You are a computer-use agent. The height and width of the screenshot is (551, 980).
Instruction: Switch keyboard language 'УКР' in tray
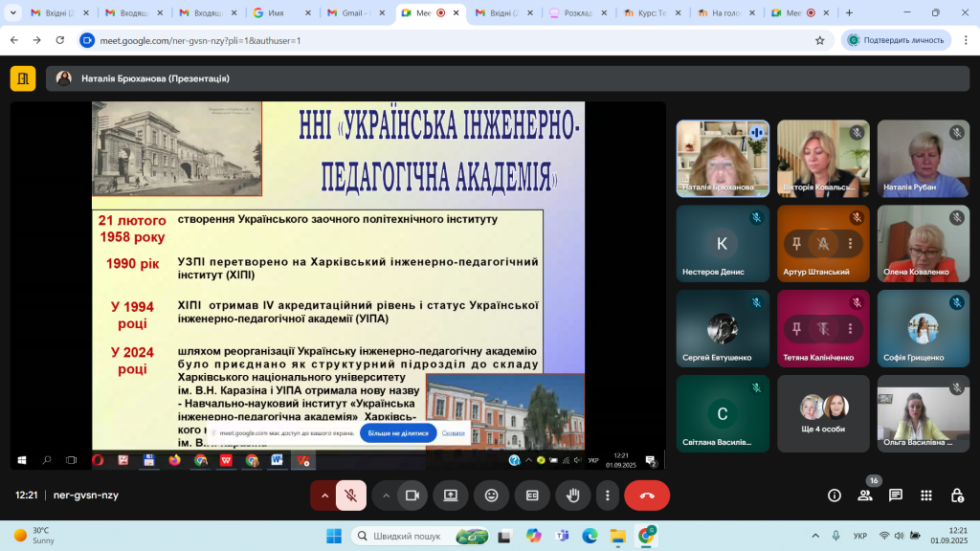(x=860, y=536)
